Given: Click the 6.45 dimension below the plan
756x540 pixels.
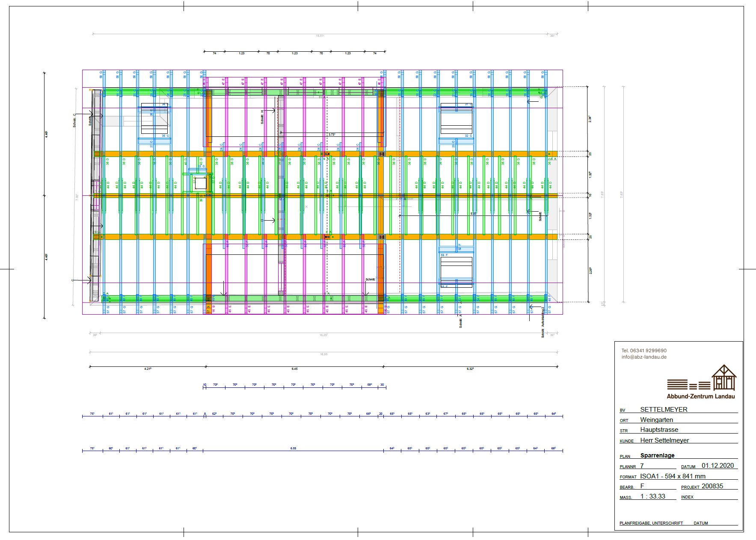Looking at the screenshot, I should [x=294, y=369].
